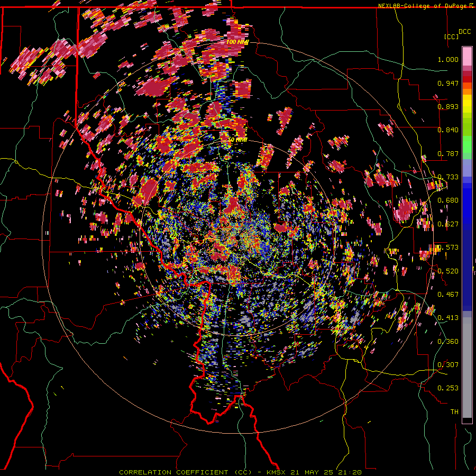Click the 0.733 scale value
The image size is (476, 476).
click(448, 177)
